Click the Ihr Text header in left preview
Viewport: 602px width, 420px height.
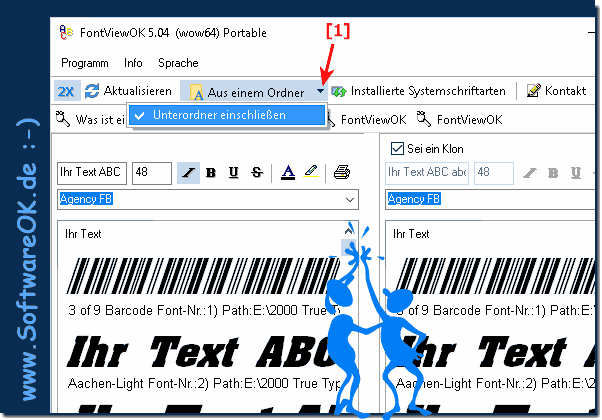[x=83, y=234]
